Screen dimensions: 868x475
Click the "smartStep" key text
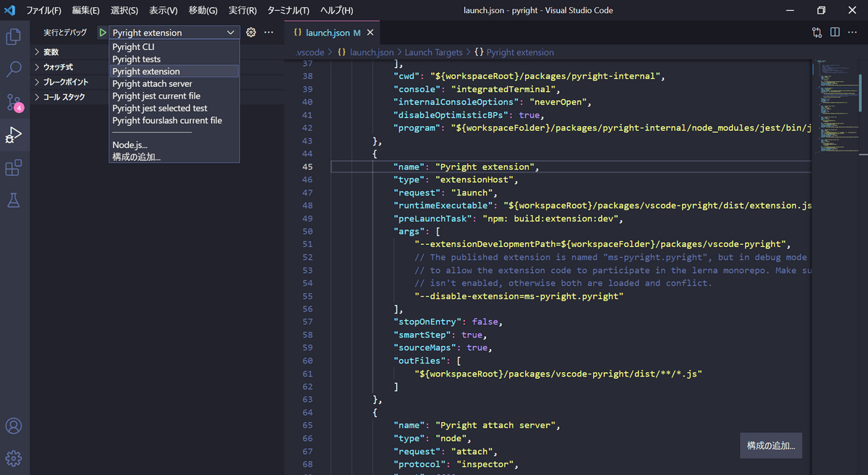click(x=422, y=335)
